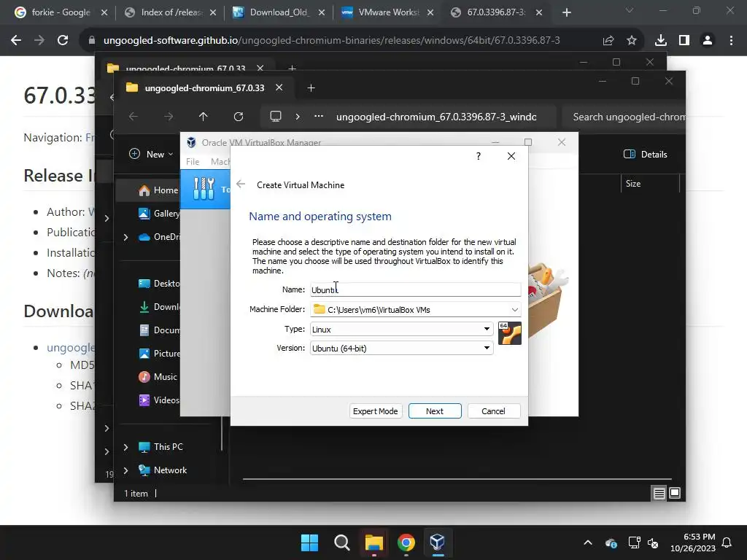747x560 pixels.
Task: Toggle Chrome side panel icon
Action: click(684, 41)
